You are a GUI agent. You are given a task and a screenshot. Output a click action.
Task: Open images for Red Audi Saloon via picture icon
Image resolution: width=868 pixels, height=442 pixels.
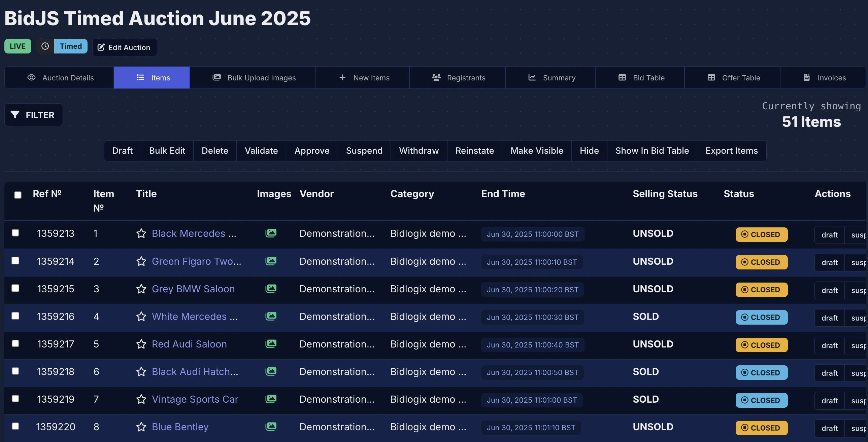click(271, 344)
